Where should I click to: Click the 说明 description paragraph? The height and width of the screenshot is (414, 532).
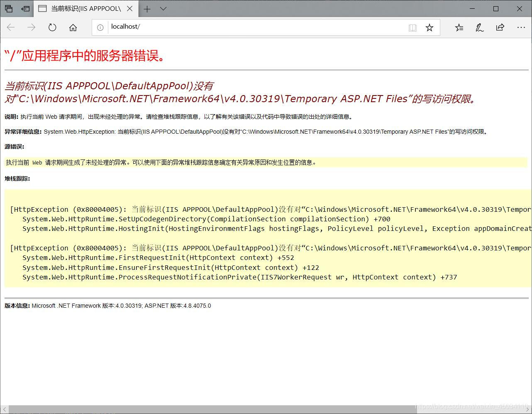coord(178,117)
